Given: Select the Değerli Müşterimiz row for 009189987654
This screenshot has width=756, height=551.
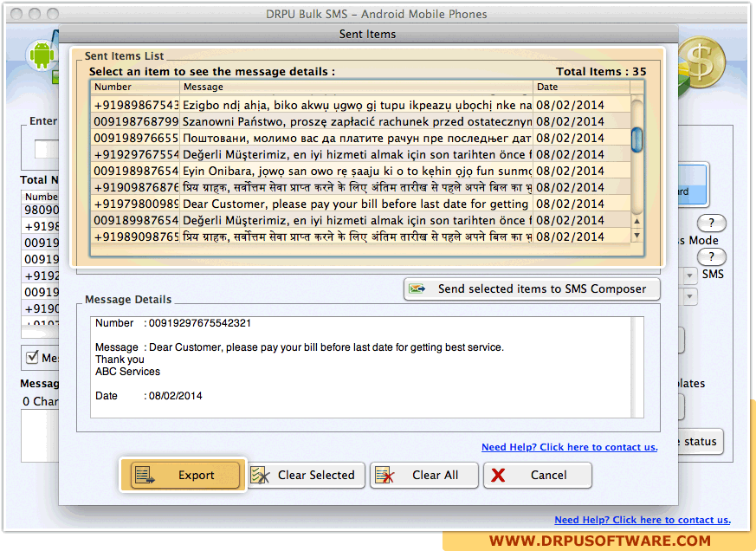Looking at the screenshot, I should (360, 220).
